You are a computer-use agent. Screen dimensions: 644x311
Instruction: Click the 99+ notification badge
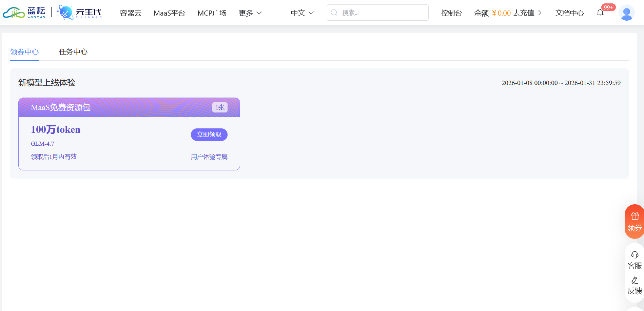click(609, 7)
